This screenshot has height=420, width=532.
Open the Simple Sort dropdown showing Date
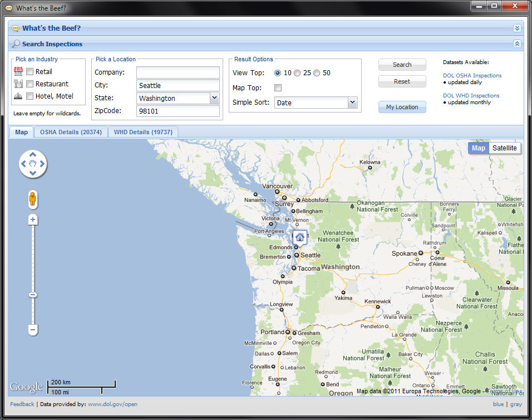[x=353, y=102]
